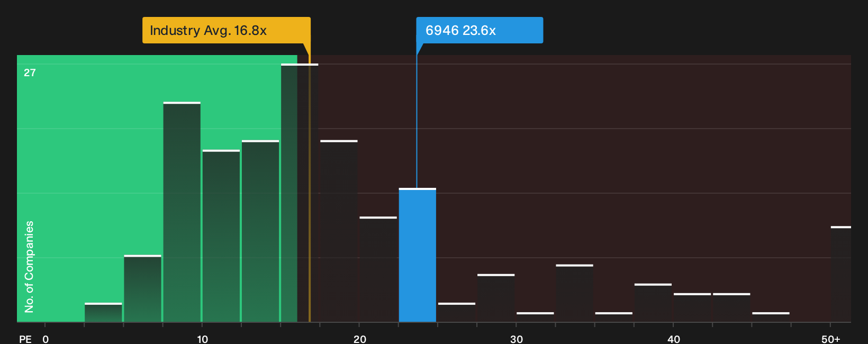
Task: Click the bar between PE 32.5 and 35
Action: pos(574,293)
